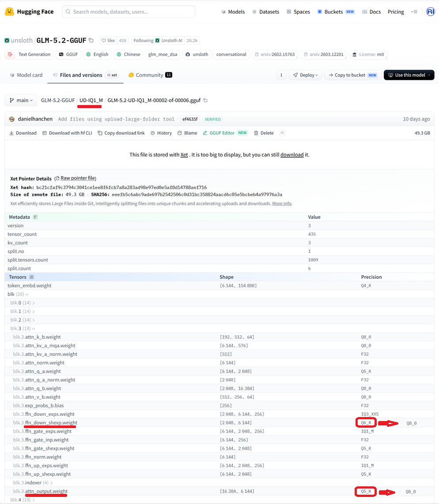Open Blame view
Image resolution: width=439 pixels, height=504 pixels.
[187, 133]
